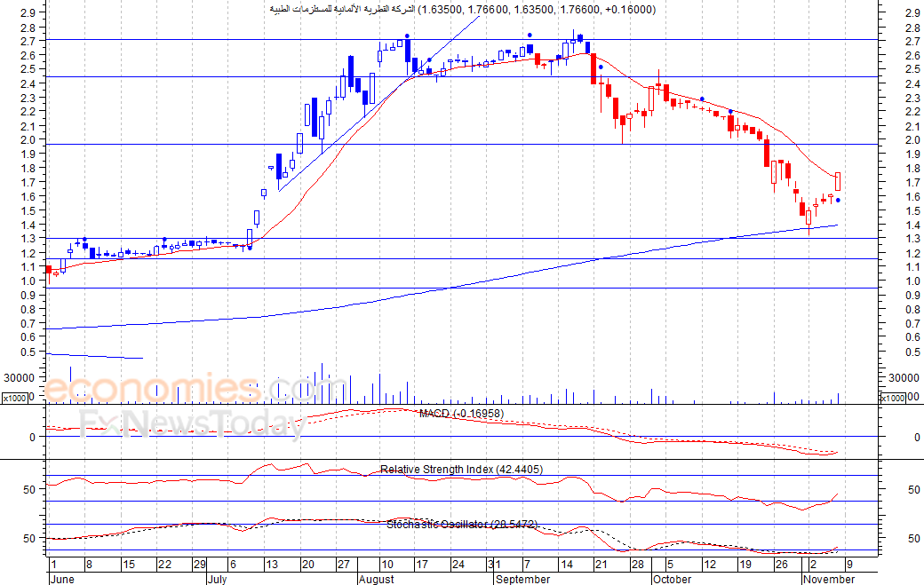The height and width of the screenshot is (585, 924).
Task: Click the 50 level on the RSI left axis
Action: [29, 490]
